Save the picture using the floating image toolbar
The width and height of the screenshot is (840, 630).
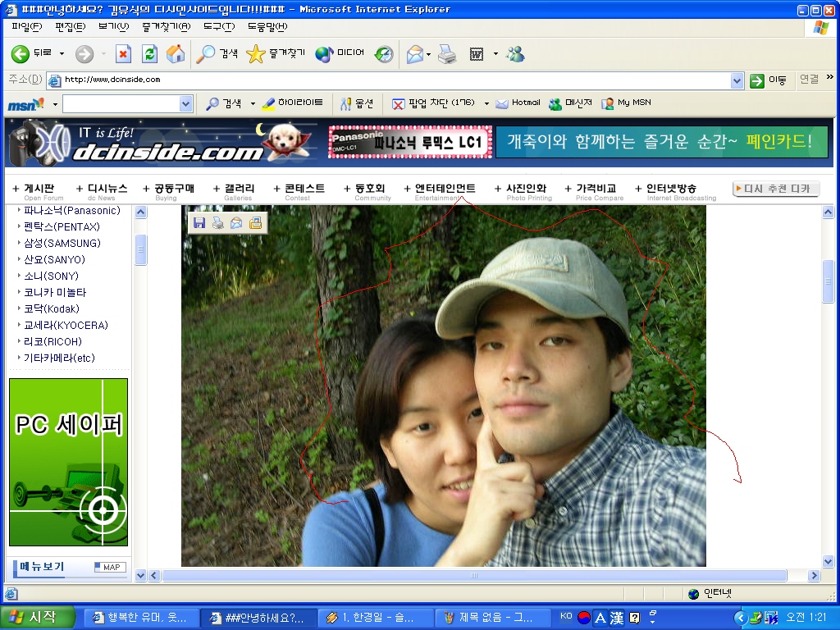(199, 223)
